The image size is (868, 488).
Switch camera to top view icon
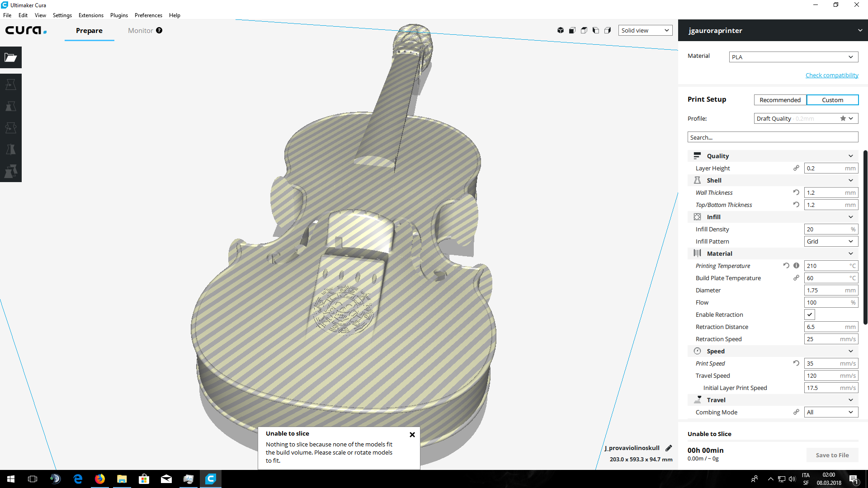[x=584, y=30]
